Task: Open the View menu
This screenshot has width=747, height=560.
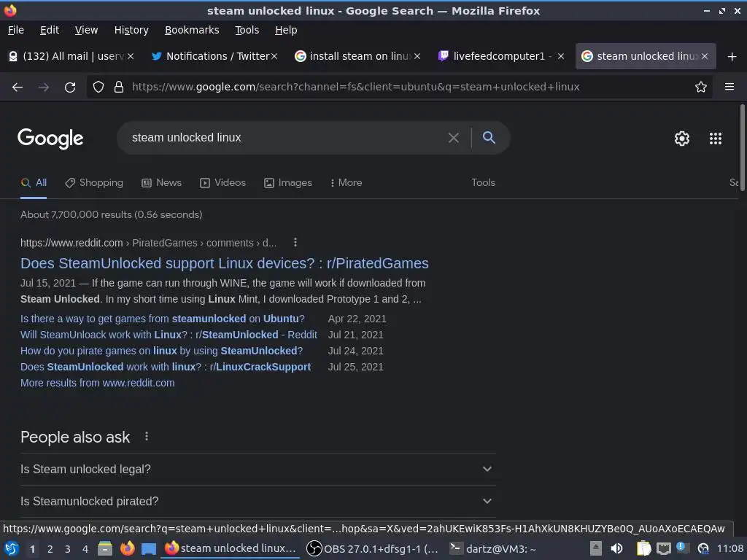Action: pyautogui.click(x=86, y=30)
